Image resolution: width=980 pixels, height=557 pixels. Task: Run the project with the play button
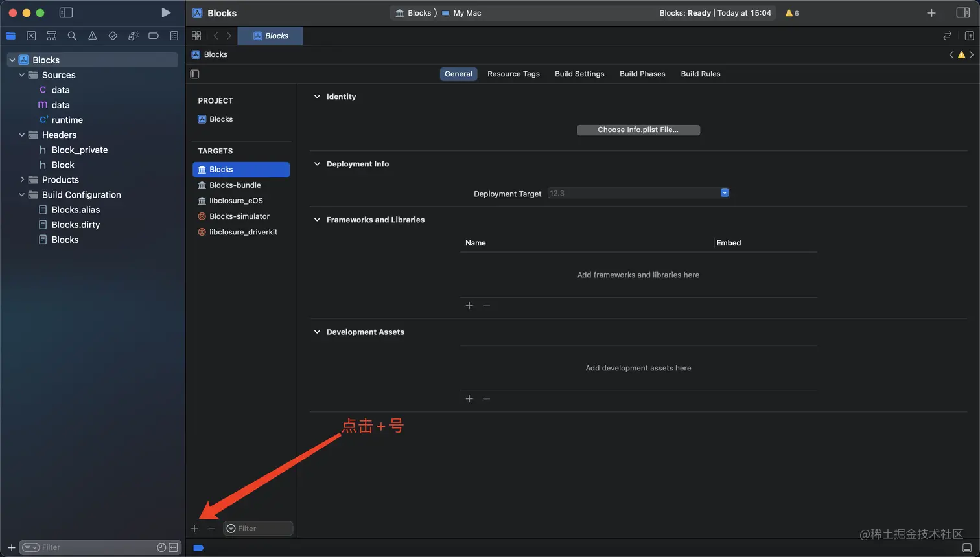point(166,12)
